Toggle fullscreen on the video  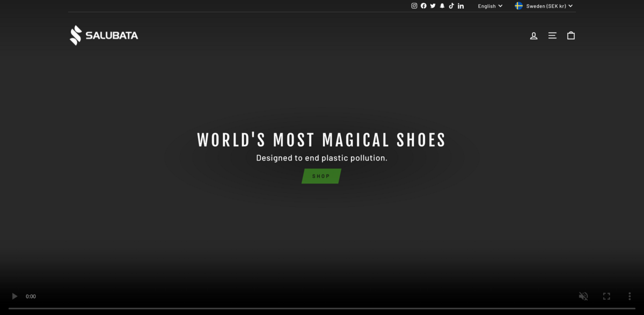tap(606, 296)
